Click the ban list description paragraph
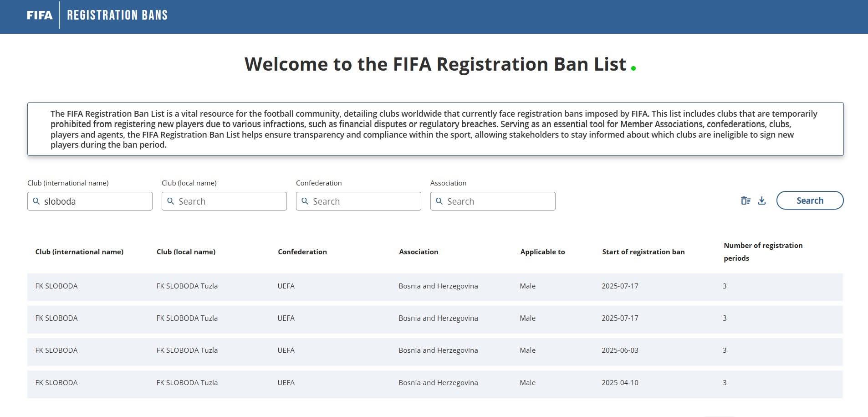Screen dimensions: 868x417 point(435,129)
